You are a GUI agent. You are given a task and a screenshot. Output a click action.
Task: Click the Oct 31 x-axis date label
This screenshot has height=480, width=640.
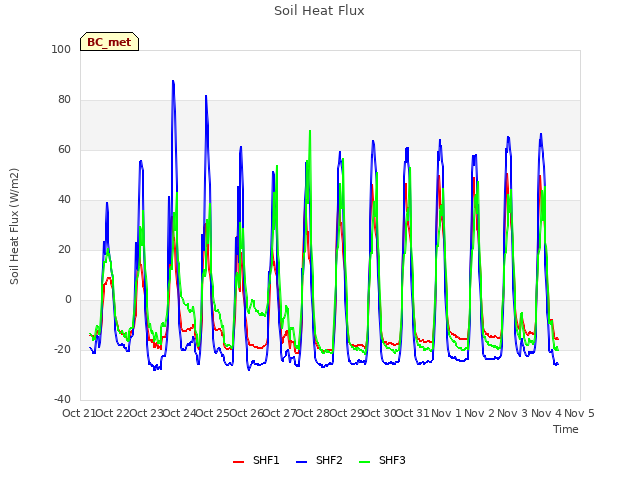click(413, 413)
